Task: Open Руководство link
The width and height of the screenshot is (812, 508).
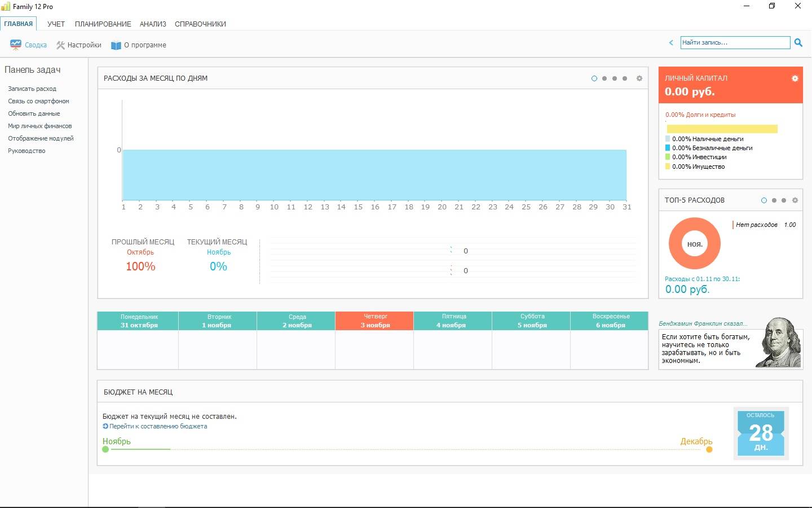Action: pos(27,151)
